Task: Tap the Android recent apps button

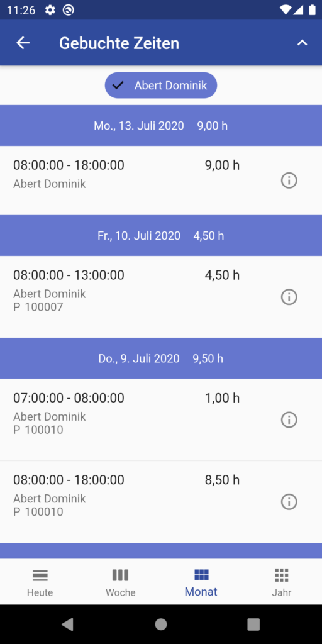Action: pos(253,625)
